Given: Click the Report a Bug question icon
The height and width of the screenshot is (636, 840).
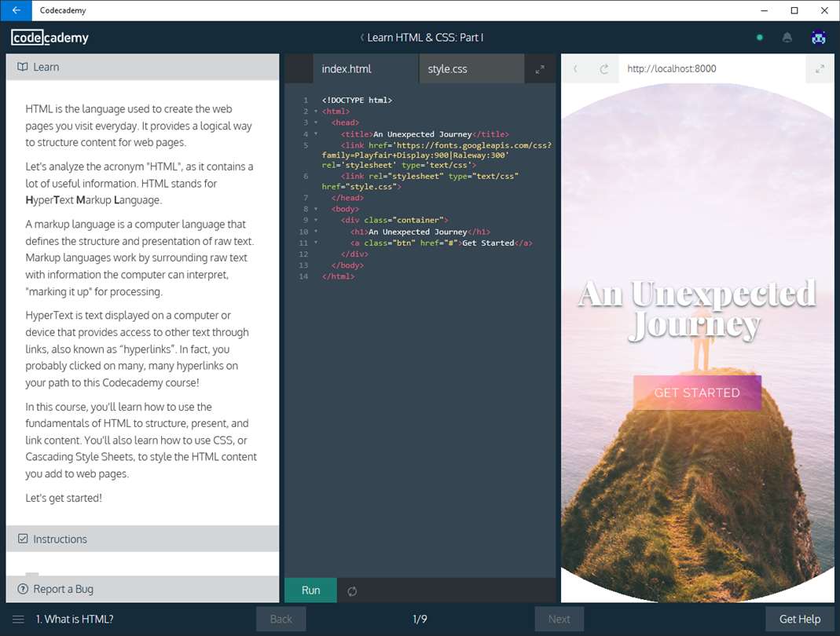Looking at the screenshot, I should pyautogui.click(x=23, y=589).
